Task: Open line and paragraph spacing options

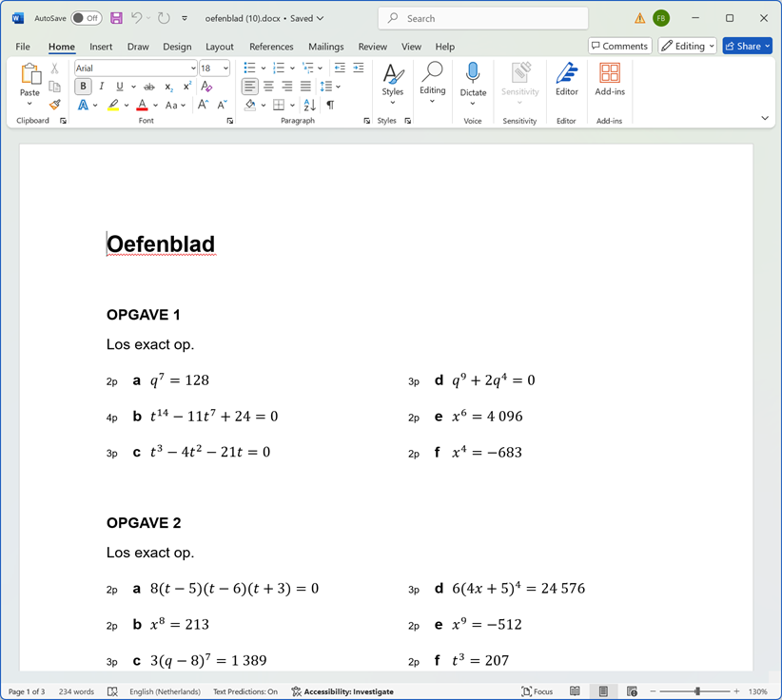Action: pyautogui.click(x=326, y=87)
